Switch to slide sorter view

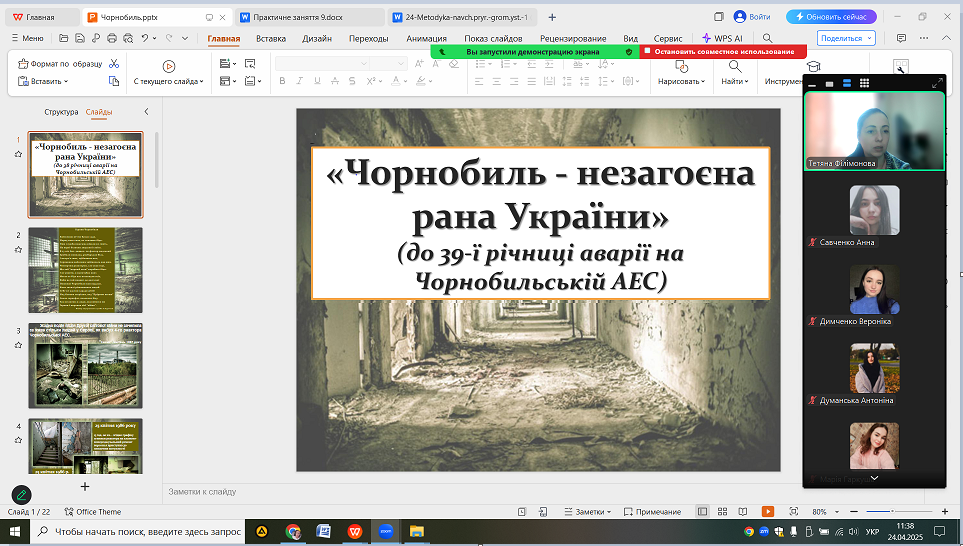point(722,511)
